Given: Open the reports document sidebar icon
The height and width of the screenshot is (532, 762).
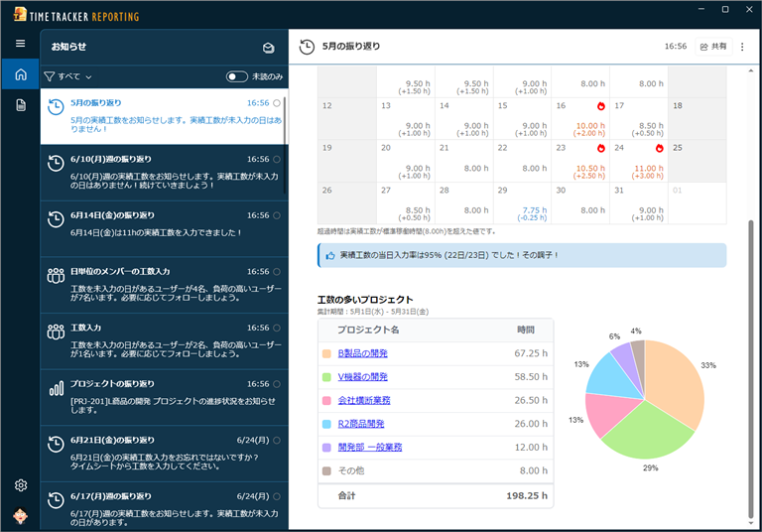Looking at the screenshot, I should click(x=20, y=105).
